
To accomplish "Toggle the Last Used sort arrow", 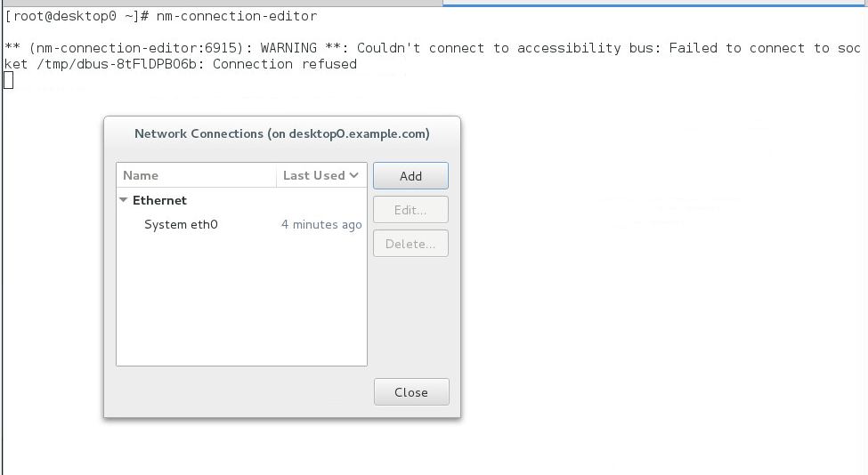I will (x=354, y=175).
